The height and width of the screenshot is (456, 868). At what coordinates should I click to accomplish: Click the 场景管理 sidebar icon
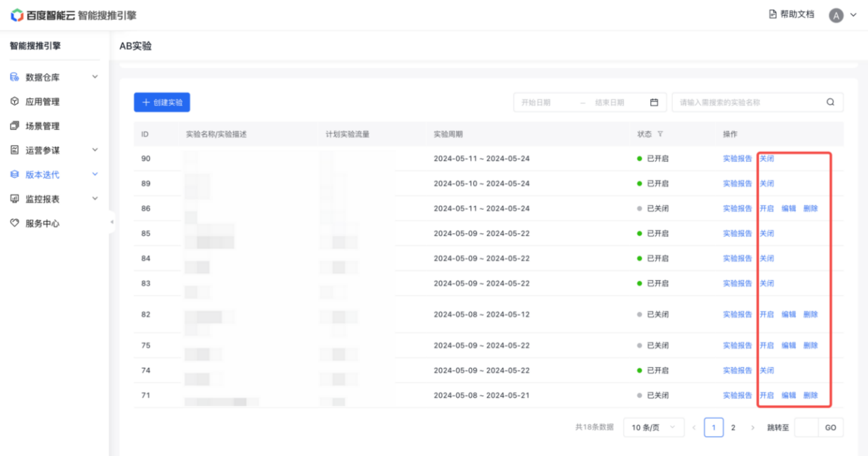(14, 126)
